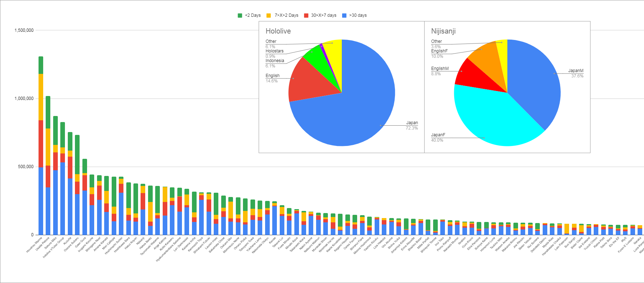Click the 'Other' label of Nijisanji pie
The width and height of the screenshot is (644, 283).
[436, 41]
